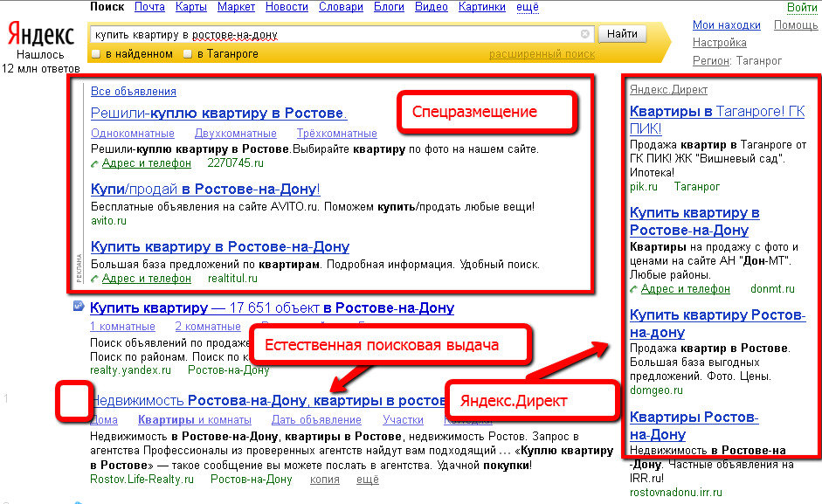
Task: Click the Яндекс logo
Action: 40,34
